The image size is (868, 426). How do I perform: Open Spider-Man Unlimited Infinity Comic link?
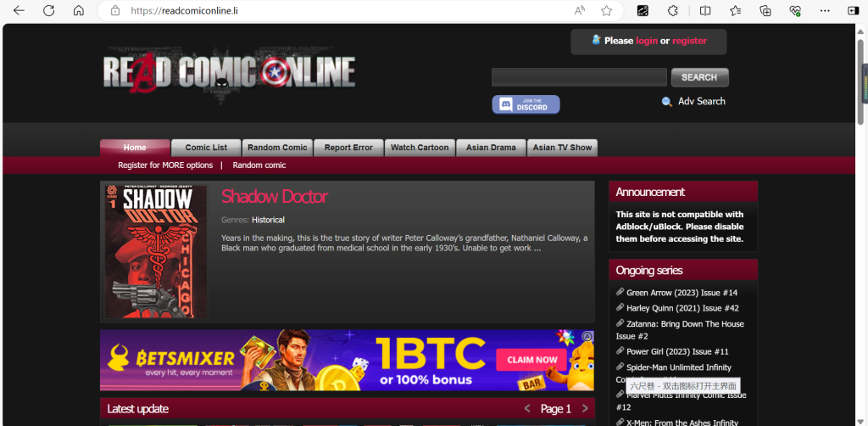coord(674,373)
